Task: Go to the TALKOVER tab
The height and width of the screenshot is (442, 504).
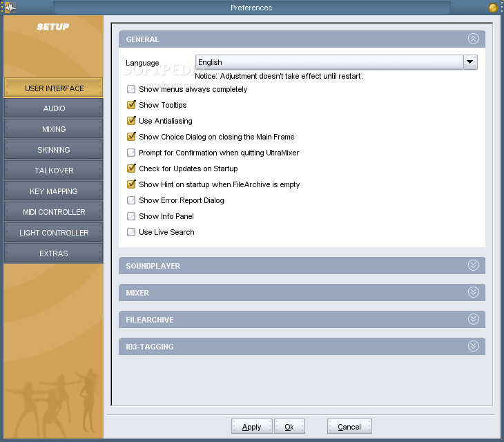Action: point(53,171)
